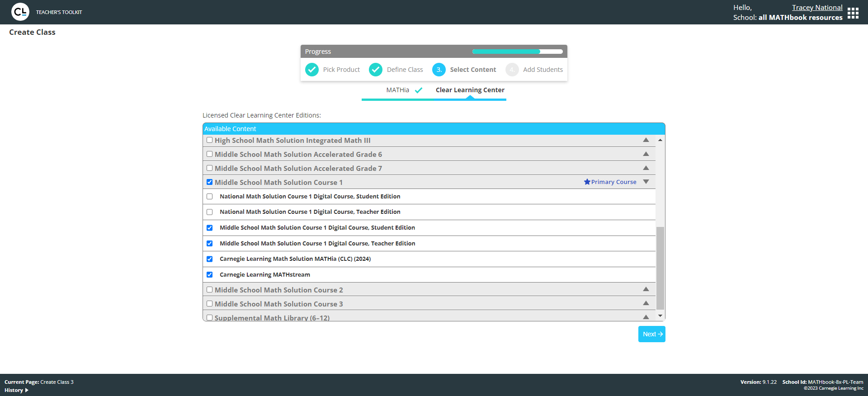
Task: Click 'Carnegie Learning MATHstream' row text
Action: [x=265, y=275]
